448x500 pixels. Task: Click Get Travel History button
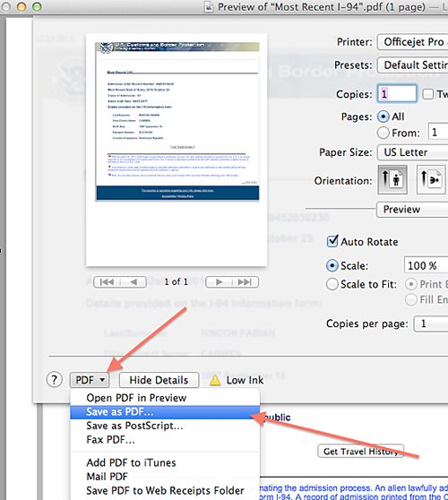point(360,452)
